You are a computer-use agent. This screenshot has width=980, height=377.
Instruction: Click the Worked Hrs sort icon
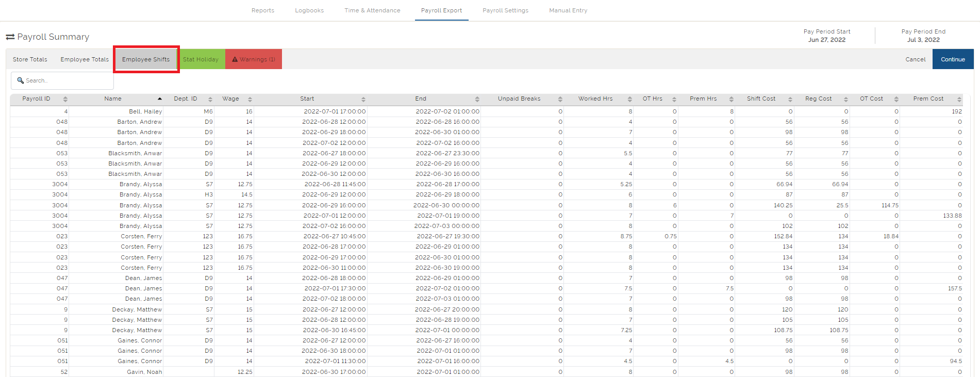(629, 99)
